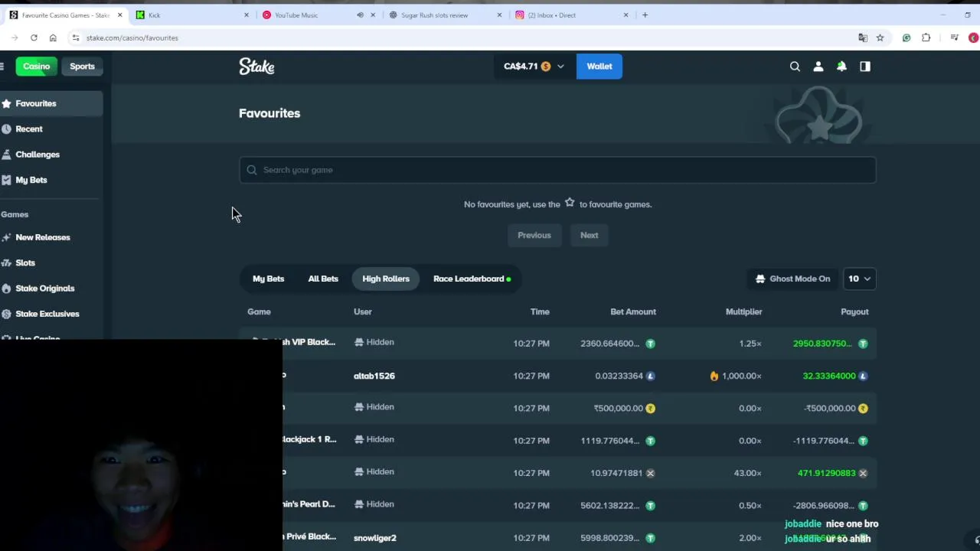Close the Kick browser tab
Viewport: 980px width, 551px height.
point(247,15)
